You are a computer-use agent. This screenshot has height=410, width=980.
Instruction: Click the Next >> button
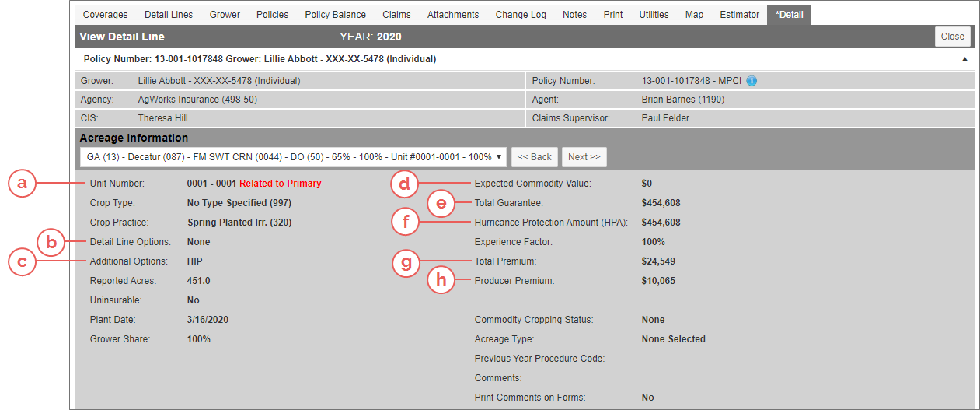click(x=584, y=156)
